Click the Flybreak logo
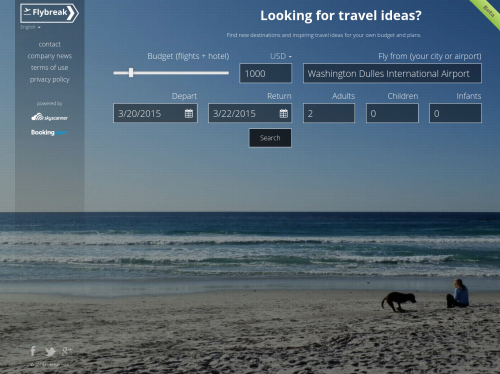Image resolution: width=500 pixels, height=374 pixels. point(49,13)
